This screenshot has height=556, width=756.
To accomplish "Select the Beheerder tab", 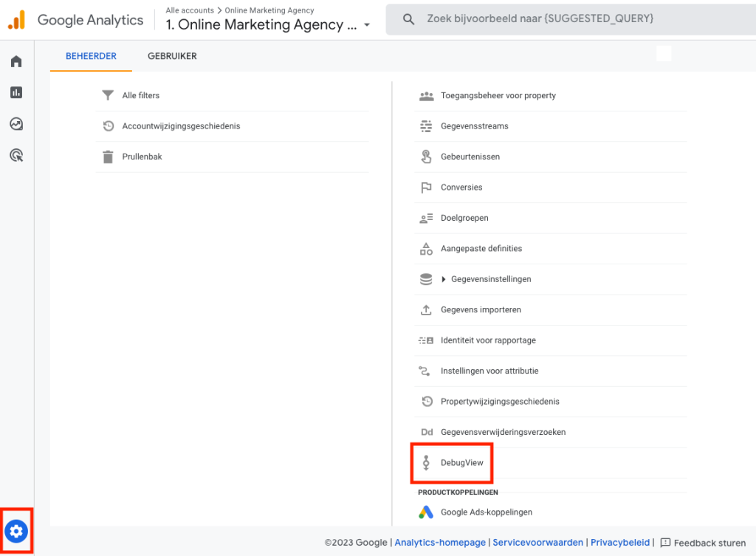I will click(x=91, y=56).
